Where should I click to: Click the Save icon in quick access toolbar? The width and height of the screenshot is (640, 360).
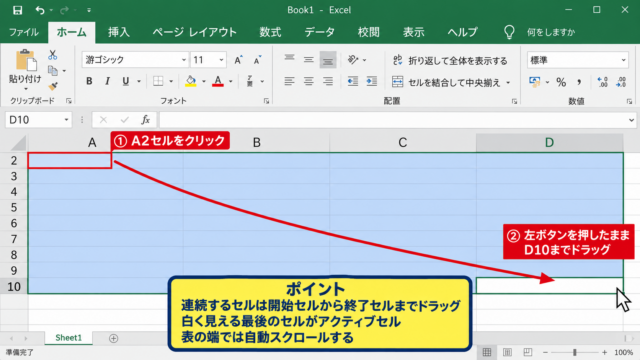pos(17,10)
